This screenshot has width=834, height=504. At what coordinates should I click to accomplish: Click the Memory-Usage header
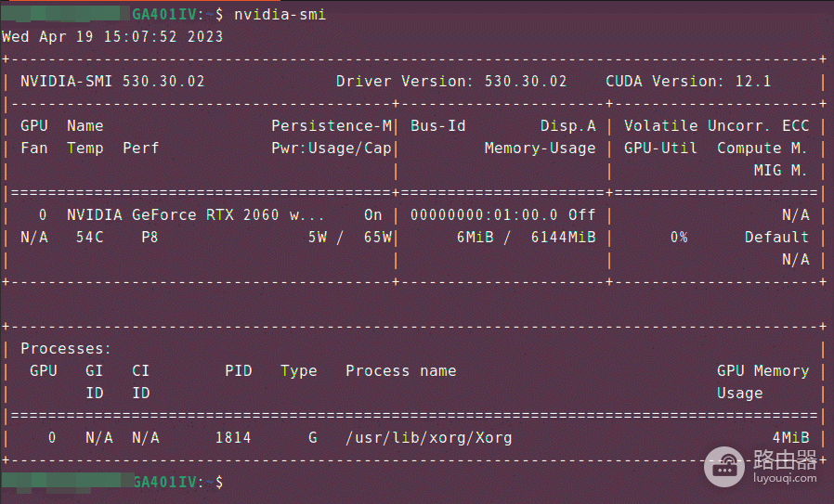[540, 149]
